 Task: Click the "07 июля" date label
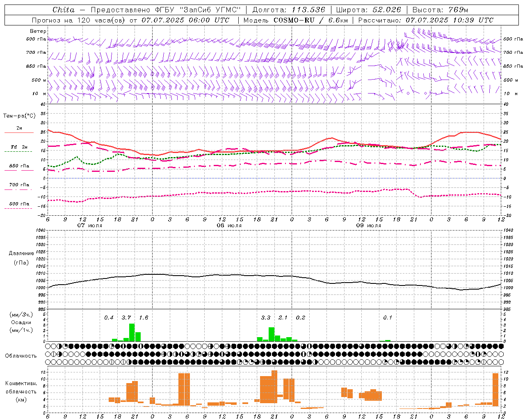pyautogui.click(x=90, y=225)
